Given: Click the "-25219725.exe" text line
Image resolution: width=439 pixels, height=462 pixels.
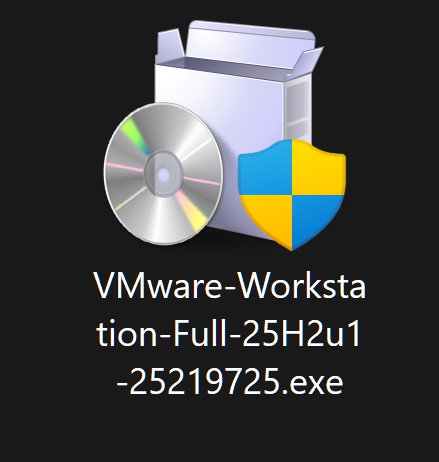Looking at the screenshot, I should (230, 382).
